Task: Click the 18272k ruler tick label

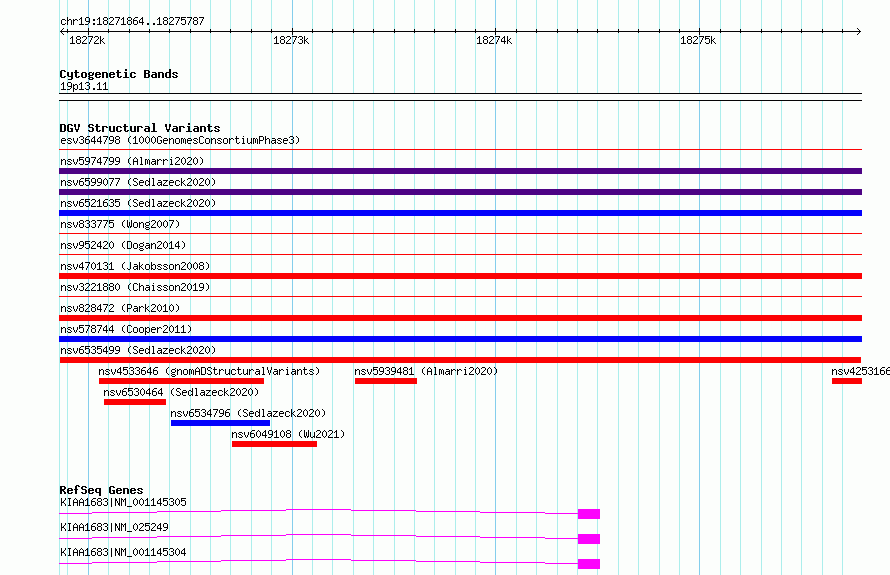Action: coord(87,40)
